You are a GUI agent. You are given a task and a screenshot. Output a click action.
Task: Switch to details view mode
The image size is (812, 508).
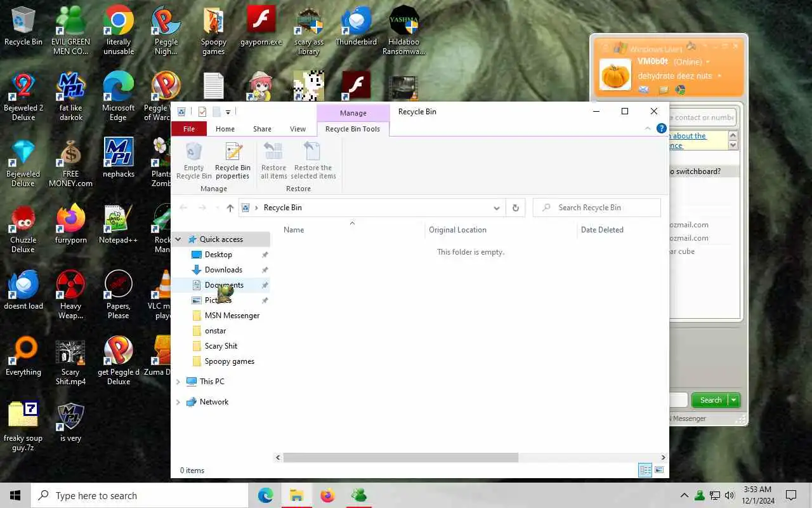645,471
